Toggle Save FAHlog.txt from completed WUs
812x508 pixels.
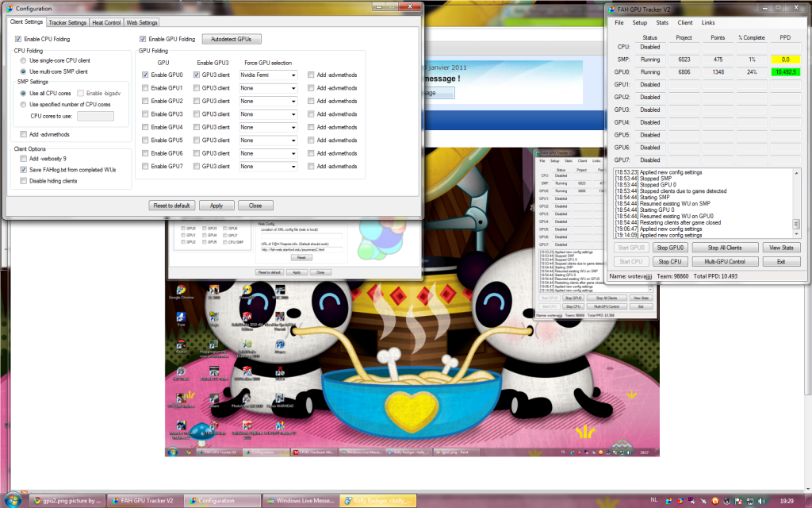(x=23, y=170)
